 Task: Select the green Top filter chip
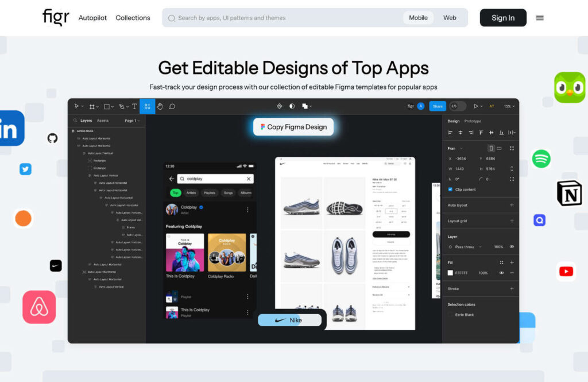[175, 192]
